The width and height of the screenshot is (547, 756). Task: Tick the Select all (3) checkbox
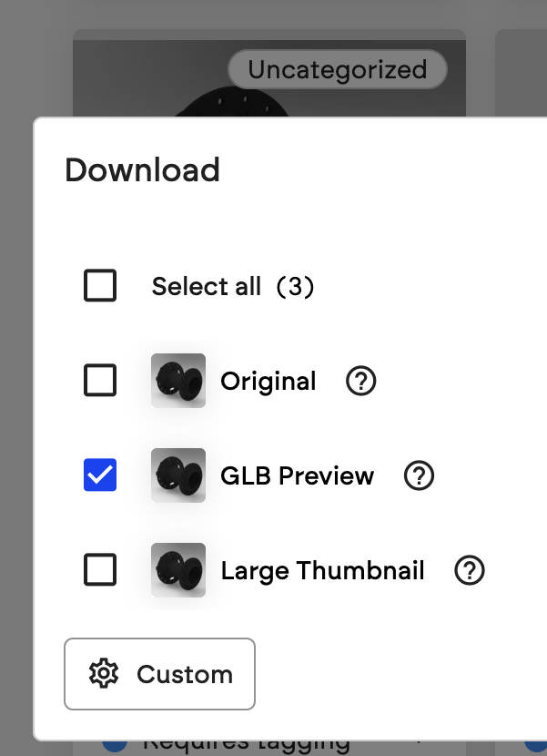click(x=100, y=285)
